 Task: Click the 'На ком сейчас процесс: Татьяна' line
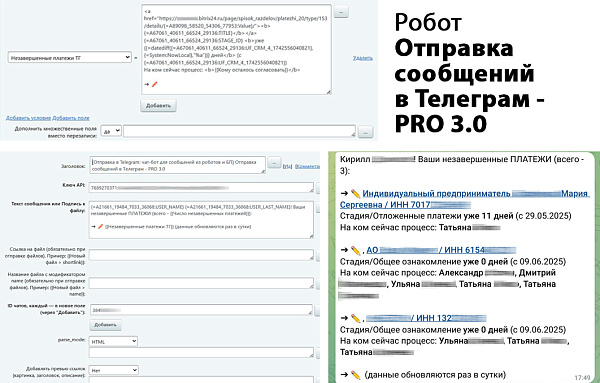point(420,227)
